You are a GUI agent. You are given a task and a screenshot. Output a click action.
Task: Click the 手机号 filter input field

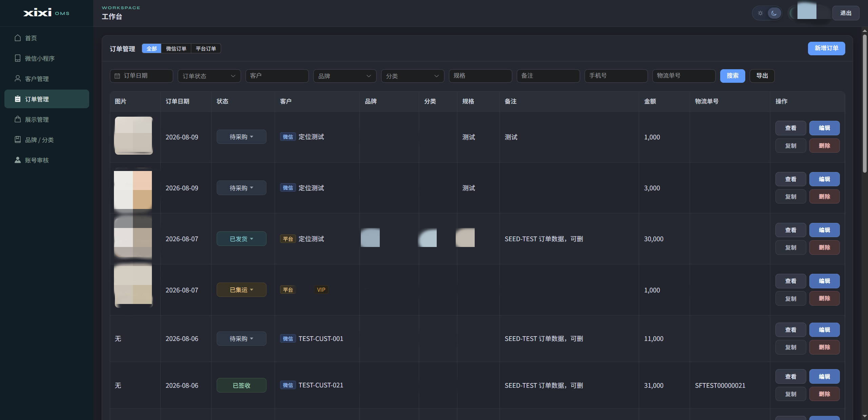click(x=616, y=76)
